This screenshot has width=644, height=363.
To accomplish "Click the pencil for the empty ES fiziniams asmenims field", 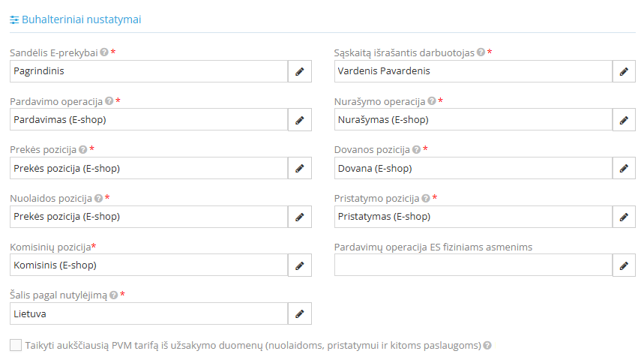I will 624,265.
